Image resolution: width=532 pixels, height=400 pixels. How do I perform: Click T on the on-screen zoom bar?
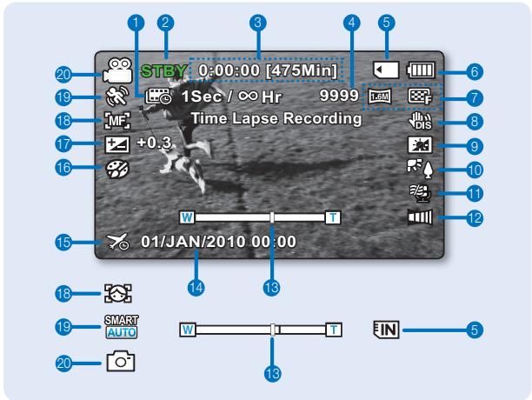click(x=333, y=217)
